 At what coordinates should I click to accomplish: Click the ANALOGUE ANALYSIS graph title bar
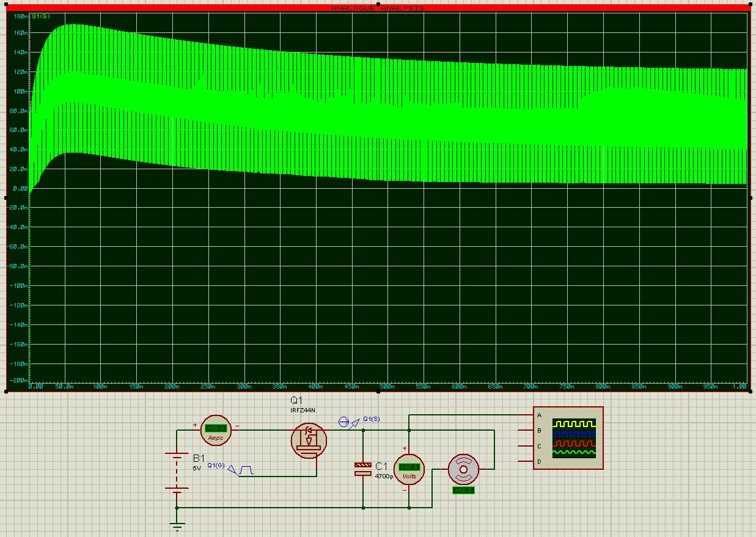pyautogui.click(x=378, y=8)
